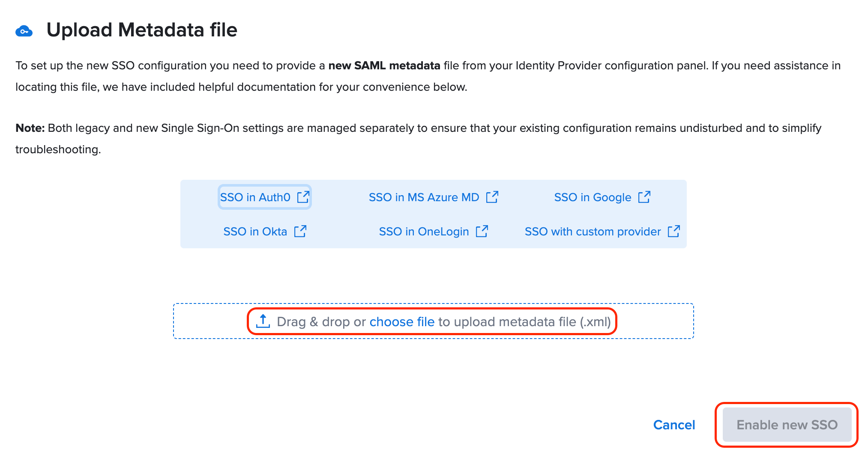Image resolution: width=868 pixels, height=458 pixels.
Task: Click the external link icon for MS Azure MD
Action: click(x=492, y=197)
